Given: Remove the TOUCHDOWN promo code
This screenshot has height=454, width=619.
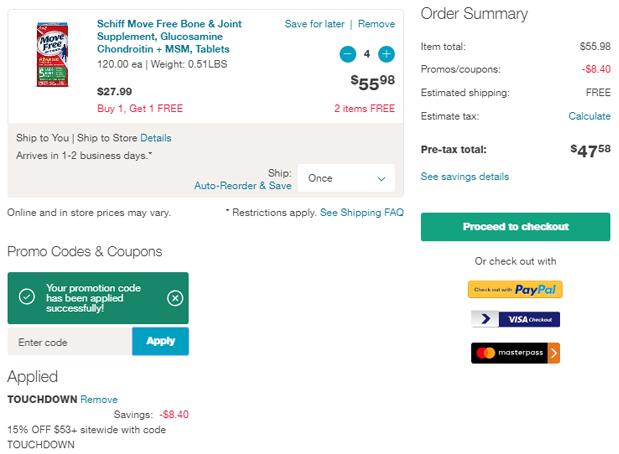Looking at the screenshot, I should pyautogui.click(x=99, y=399).
